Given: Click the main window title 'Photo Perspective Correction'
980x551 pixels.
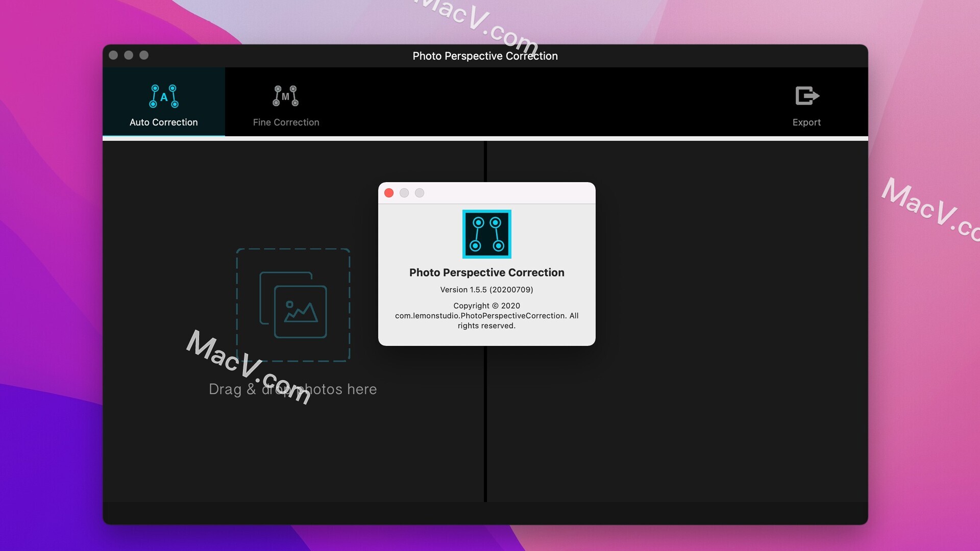Looking at the screenshot, I should [x=485, y=56].
